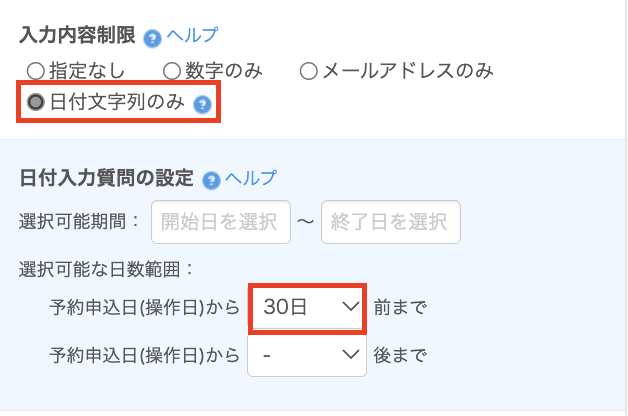Click the help icon next to 日付文字列のみ
The height and width of the screenshot is (416, 628).
coord(202,104)
